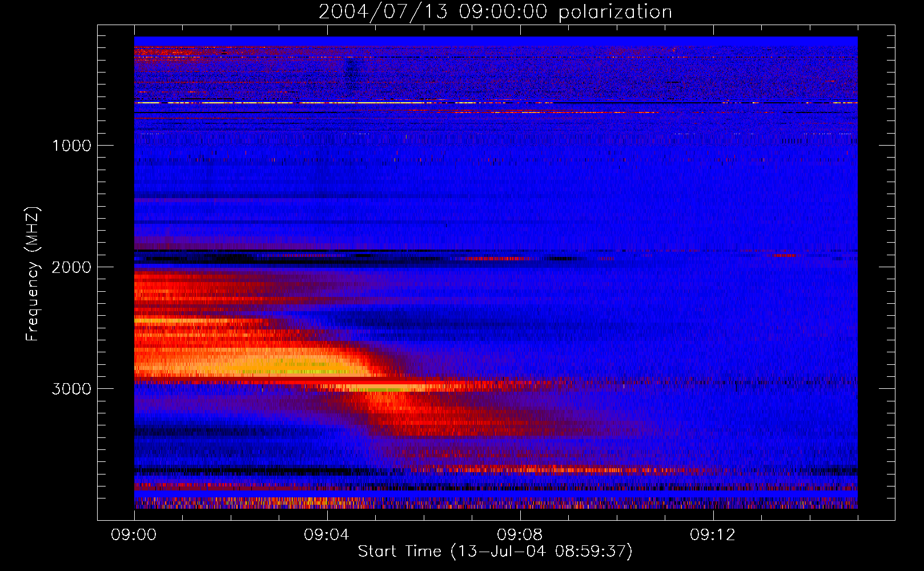Select the "Frequency (MHZ)" vertical axis label
Image resolution: width=924 pixels, height=571 pixels.
33,275
